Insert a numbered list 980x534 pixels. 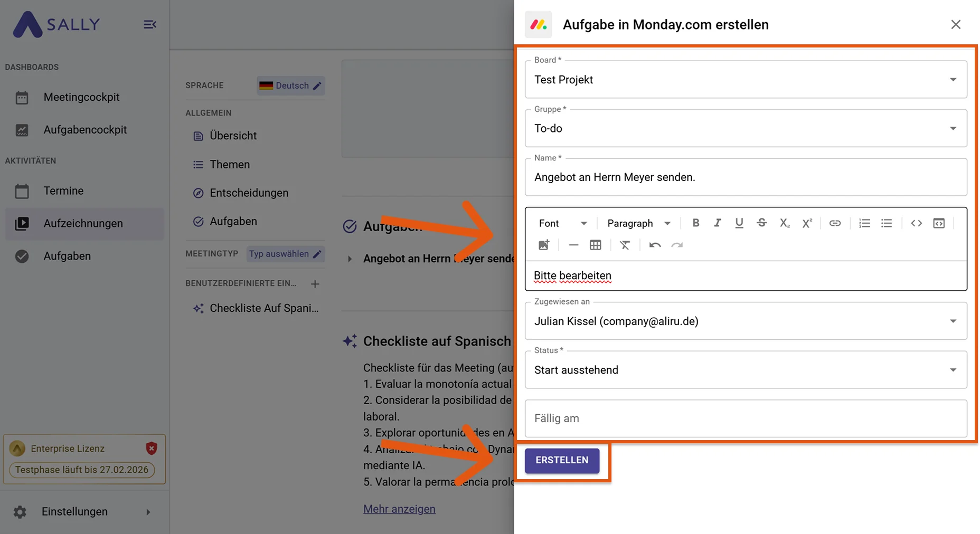864,223
